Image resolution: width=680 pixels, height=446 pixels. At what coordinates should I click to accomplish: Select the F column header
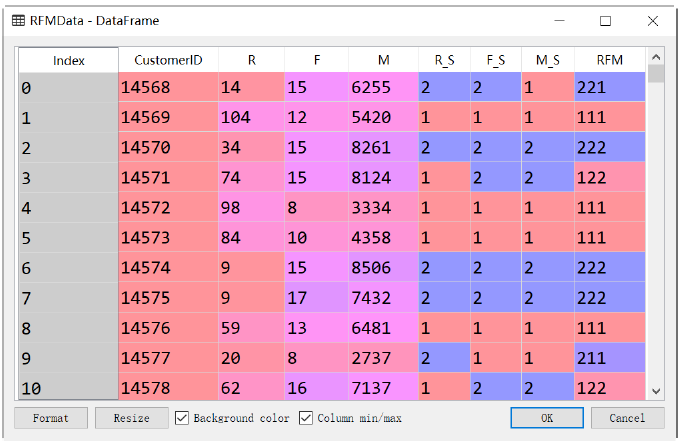click(317, 60)
